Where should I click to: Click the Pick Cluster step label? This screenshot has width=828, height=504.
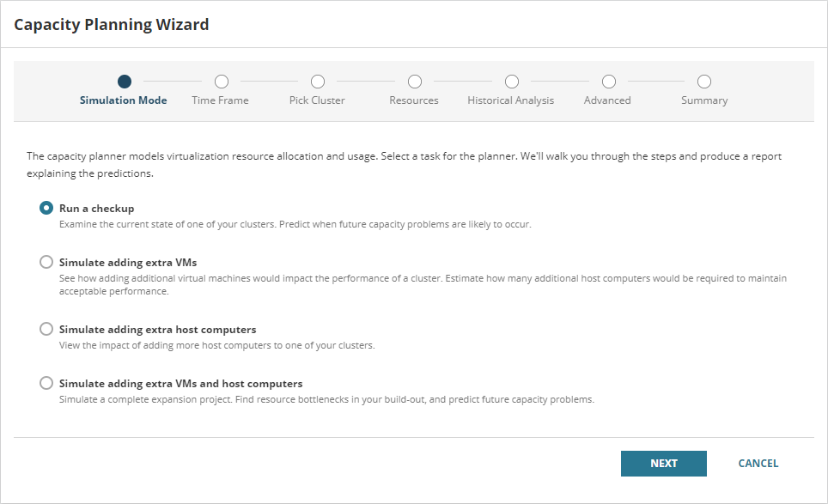click(x=317, y=100)
